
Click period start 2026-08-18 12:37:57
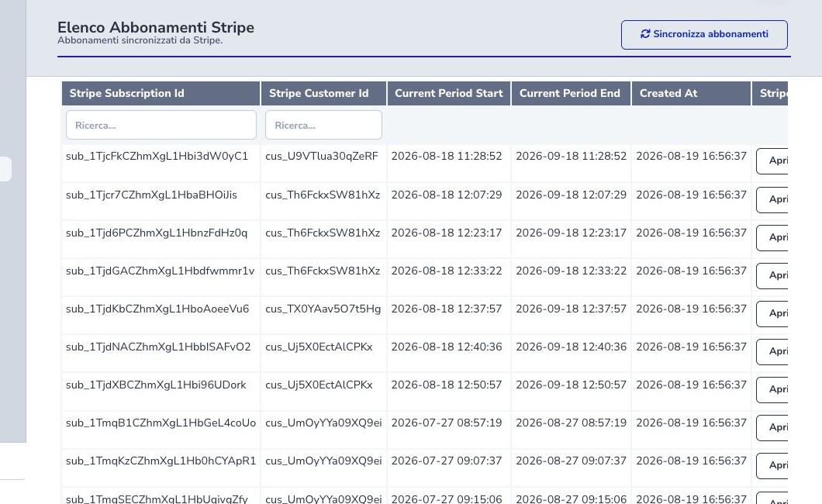[447, 309]
